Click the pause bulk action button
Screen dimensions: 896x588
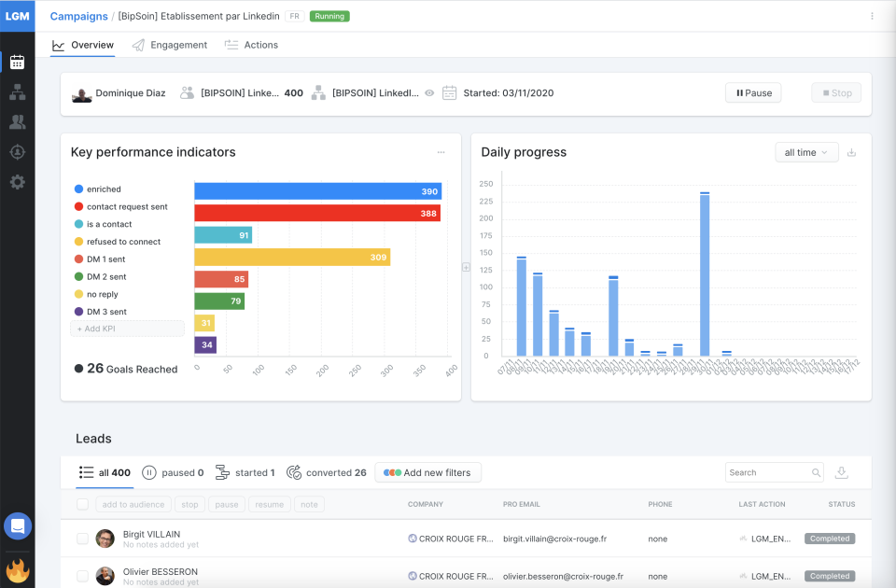coord(227,505)
